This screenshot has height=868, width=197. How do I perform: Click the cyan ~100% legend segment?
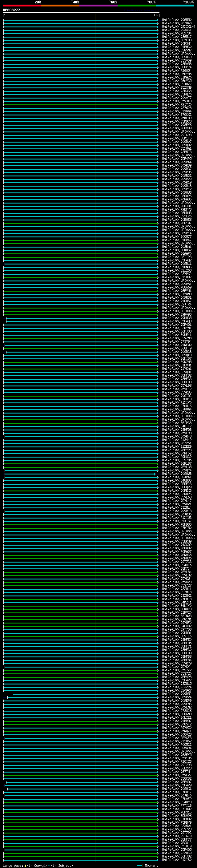tap(175, 6)
